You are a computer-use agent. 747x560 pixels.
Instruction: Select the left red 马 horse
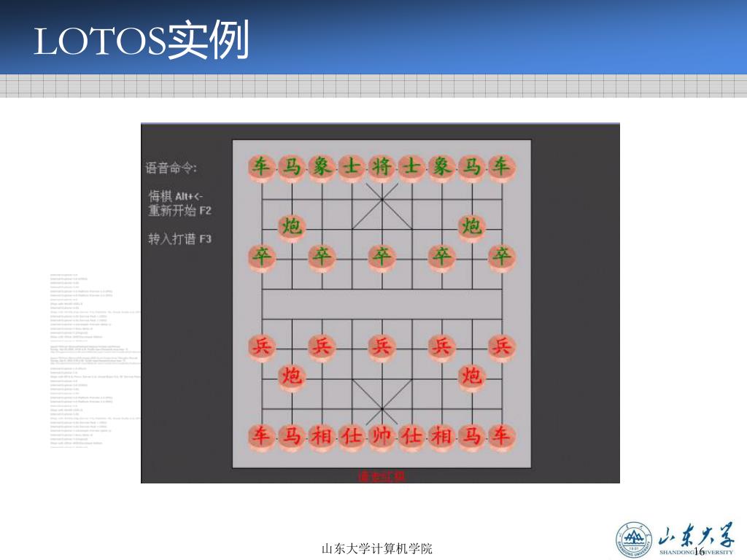tap(292, 437)
